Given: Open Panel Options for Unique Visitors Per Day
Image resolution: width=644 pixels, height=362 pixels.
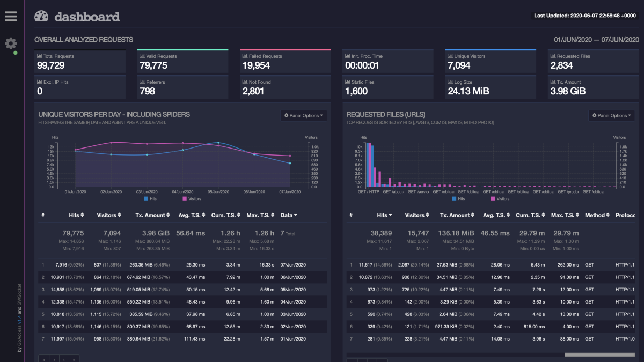Looking at the screenshot, I should [x=304, y=115].
